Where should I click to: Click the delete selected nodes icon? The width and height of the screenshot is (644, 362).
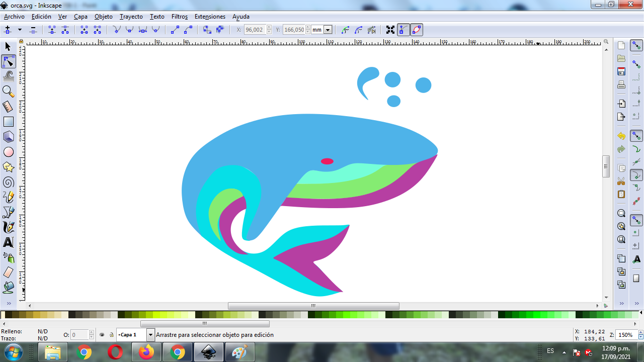coord(33,30)
